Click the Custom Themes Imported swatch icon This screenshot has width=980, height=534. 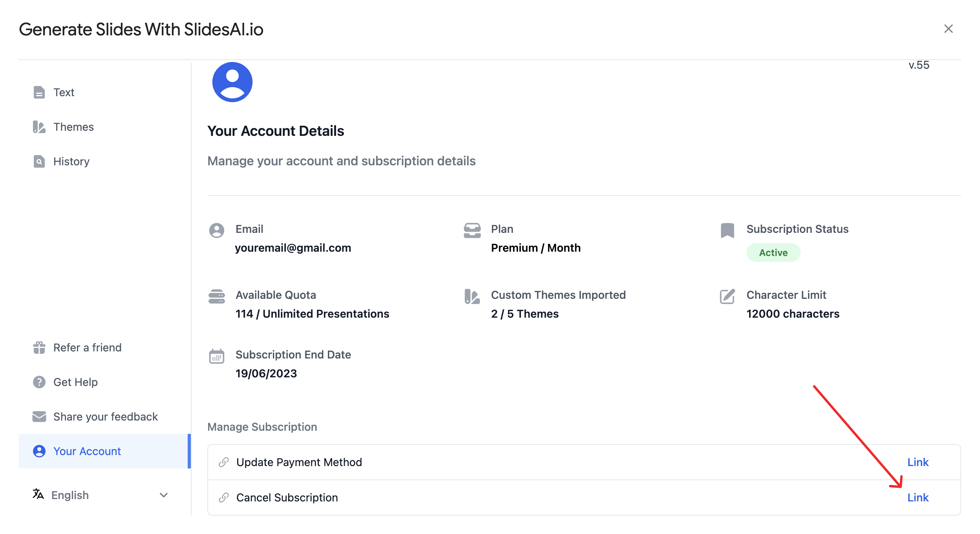[x=472, y=296]
